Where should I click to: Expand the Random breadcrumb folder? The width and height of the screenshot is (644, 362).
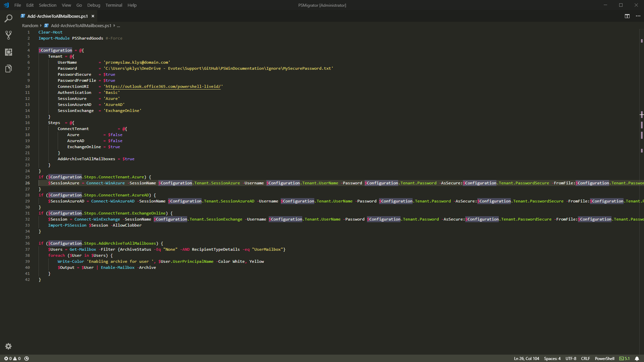[30, 25]
